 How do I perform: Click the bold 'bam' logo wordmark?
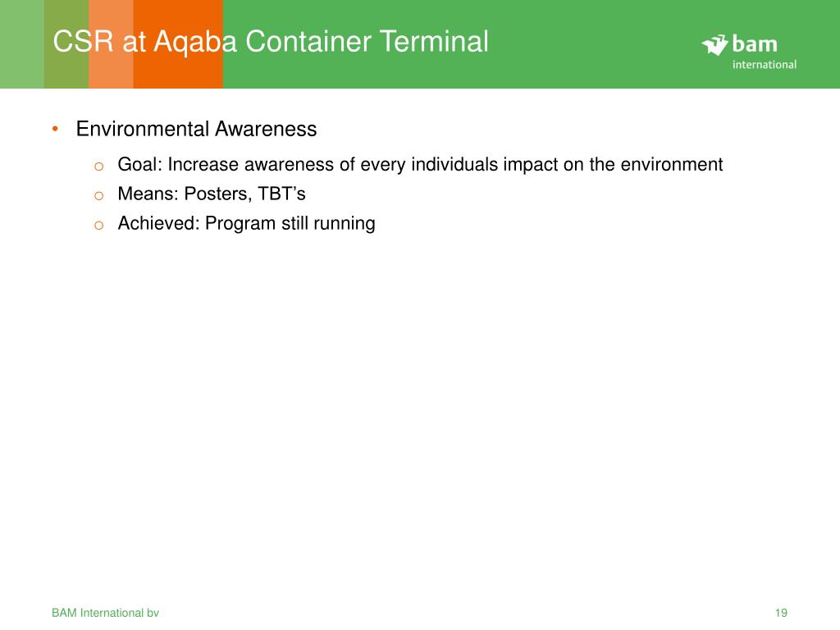pos(755,44)
